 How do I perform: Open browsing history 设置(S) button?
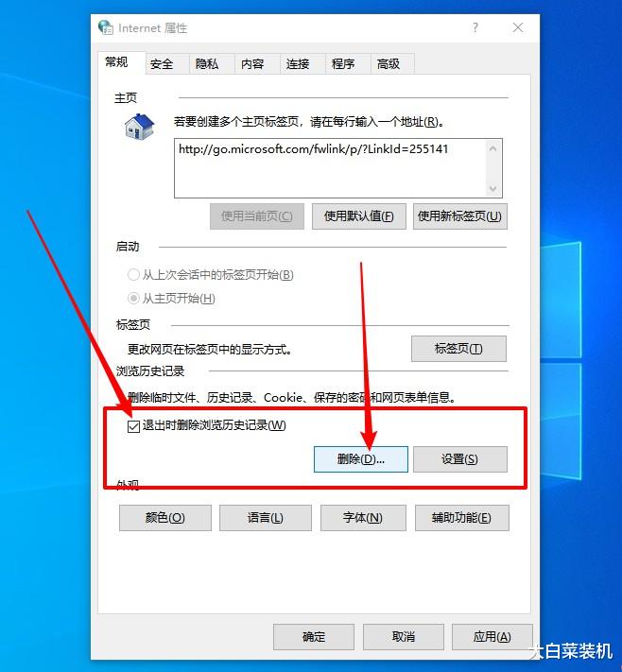coord(460,459)
